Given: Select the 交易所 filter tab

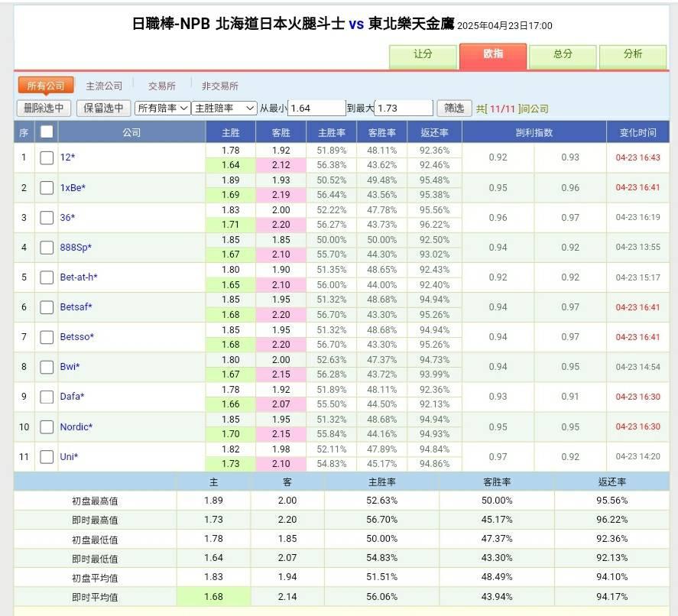Looking at the screenshot, I should click(x=162, y=86).
